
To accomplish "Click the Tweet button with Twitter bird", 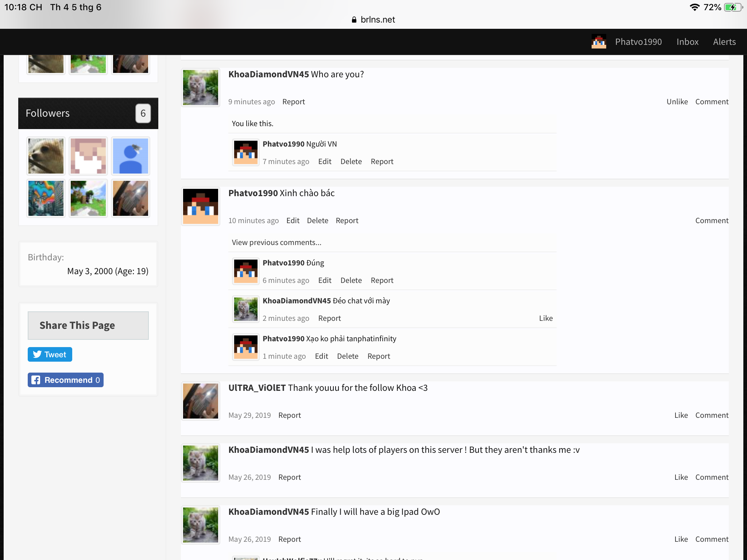I will 50,354.
